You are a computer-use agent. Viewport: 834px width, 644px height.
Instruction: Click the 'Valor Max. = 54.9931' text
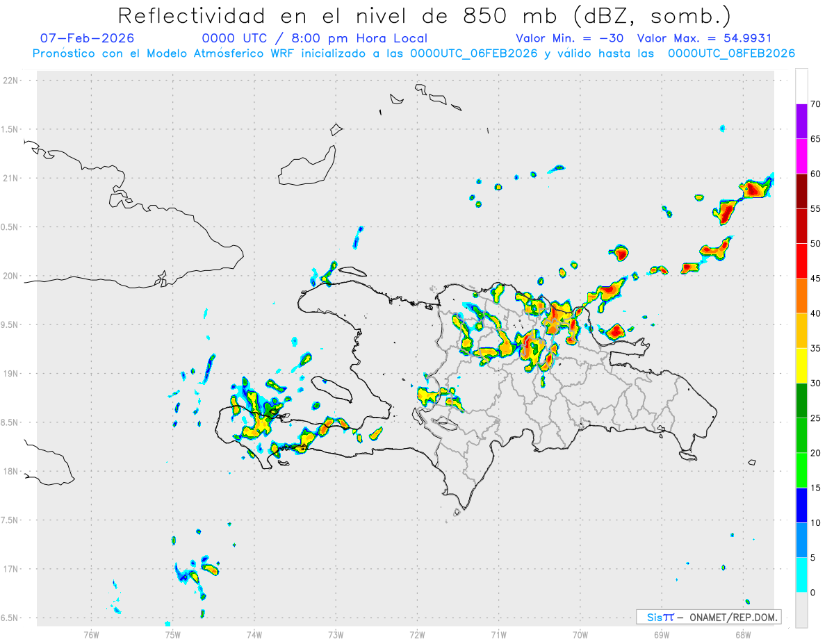click(x=704, y=38)
